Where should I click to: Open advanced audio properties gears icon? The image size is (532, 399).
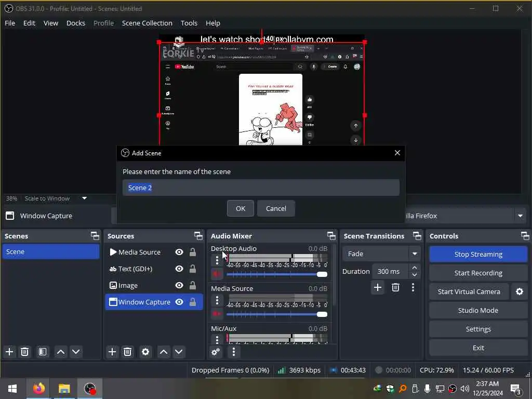pos(216,352)
